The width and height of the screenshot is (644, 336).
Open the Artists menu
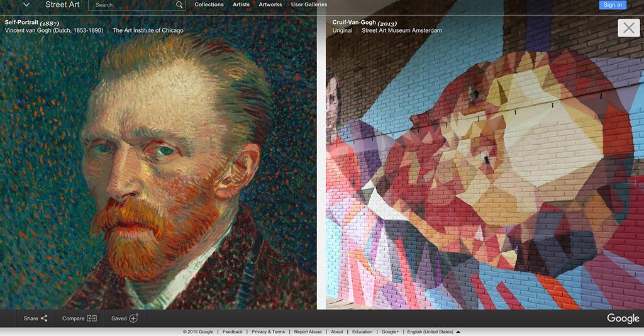[x=241, y=4]
